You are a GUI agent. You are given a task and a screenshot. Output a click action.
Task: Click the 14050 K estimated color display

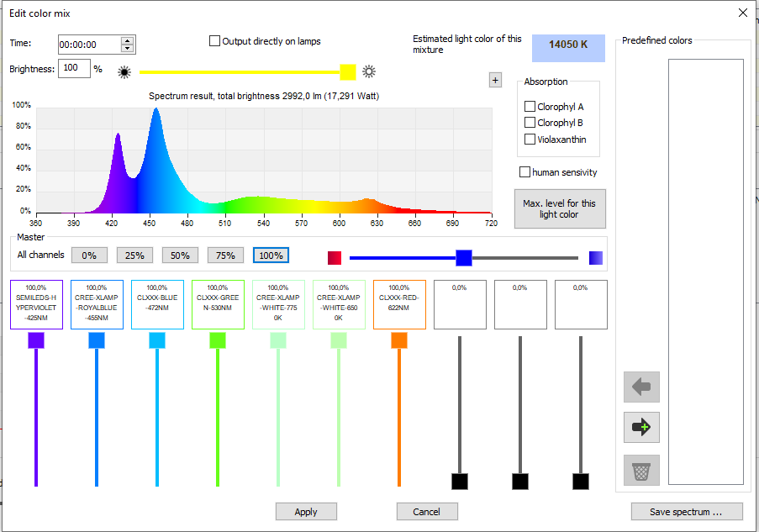(x=568, y=48)
